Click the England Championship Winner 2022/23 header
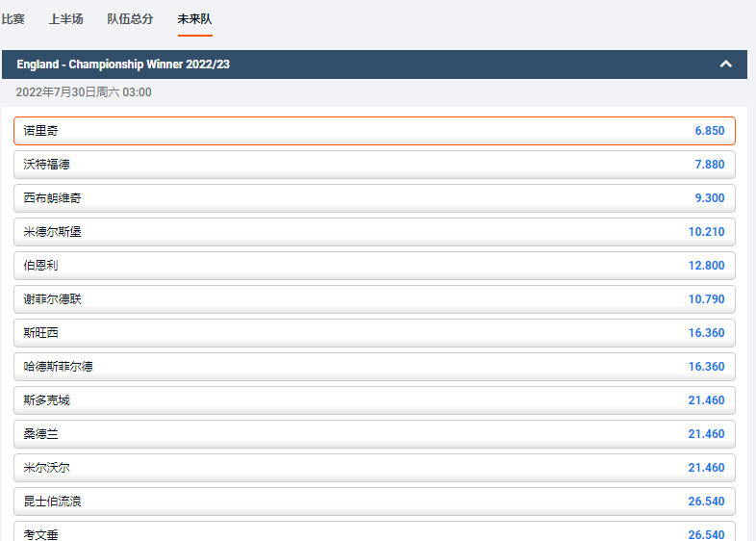Screen dimensions: 756x541 tap(123, 64)
